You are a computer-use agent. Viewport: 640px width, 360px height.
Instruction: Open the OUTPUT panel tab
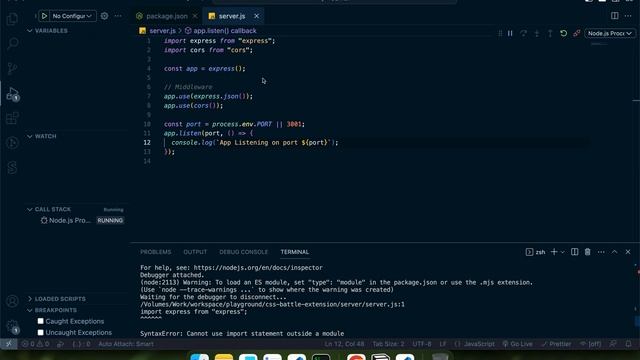click(x=195, y=252)
